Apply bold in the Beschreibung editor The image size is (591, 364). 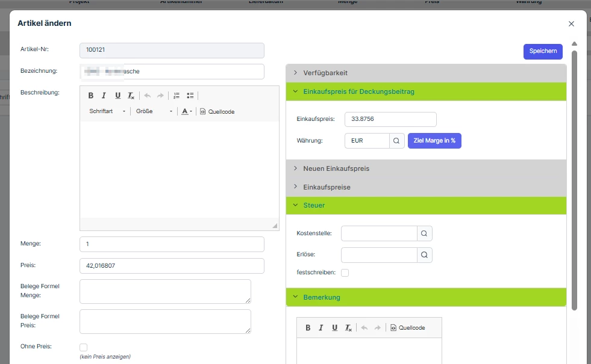(x=91, y=96)
